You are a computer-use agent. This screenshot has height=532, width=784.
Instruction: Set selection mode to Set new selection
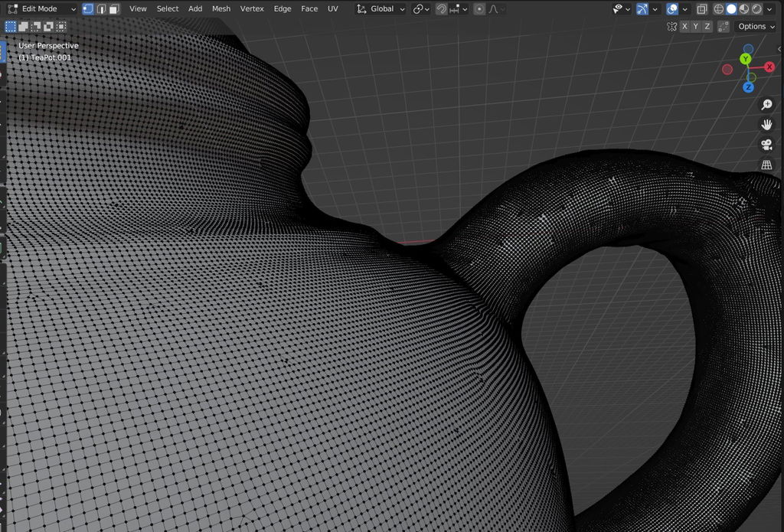[x=11, y=27]
